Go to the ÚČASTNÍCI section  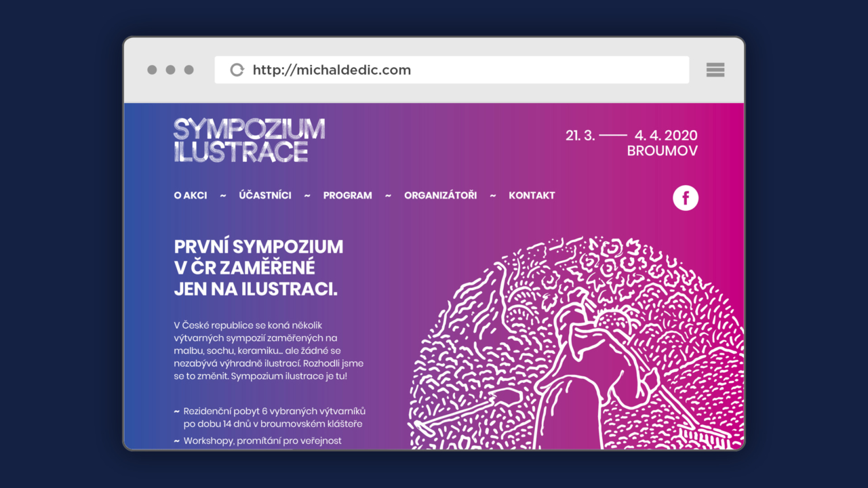[265, 195]
